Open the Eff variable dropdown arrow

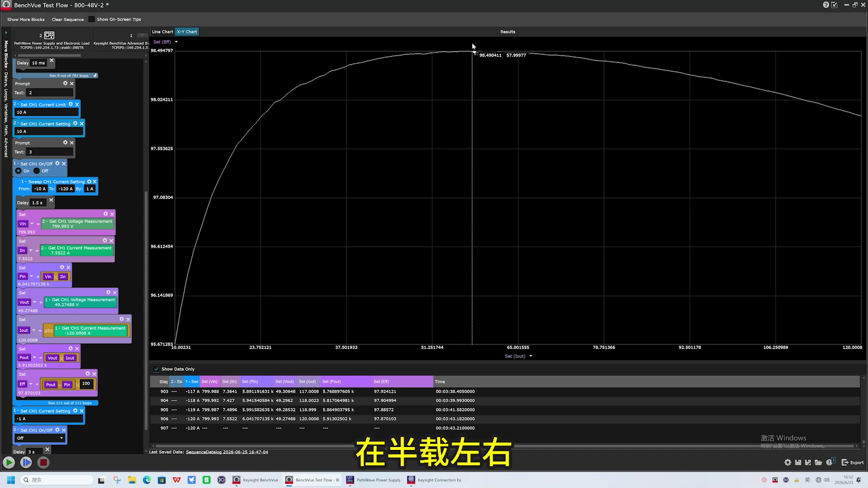click(31, 384)
